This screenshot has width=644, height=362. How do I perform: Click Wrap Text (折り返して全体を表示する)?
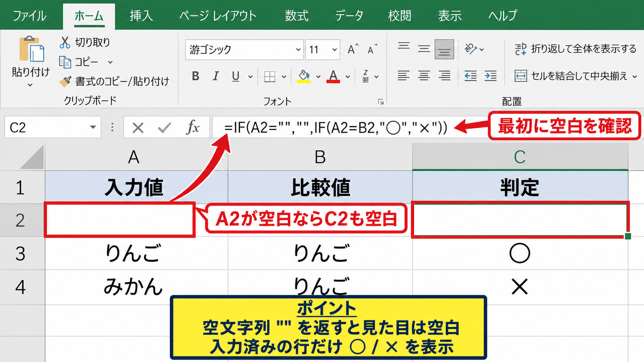576,49
